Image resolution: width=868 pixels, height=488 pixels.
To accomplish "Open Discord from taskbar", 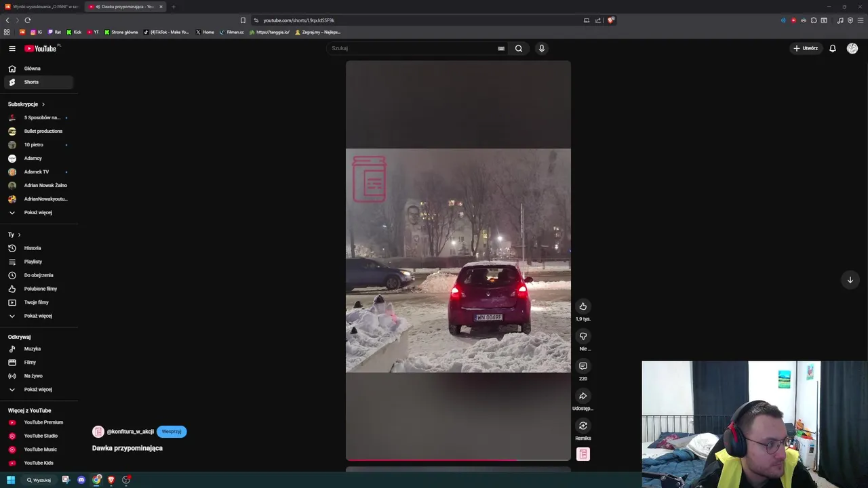I will point(81,480).
